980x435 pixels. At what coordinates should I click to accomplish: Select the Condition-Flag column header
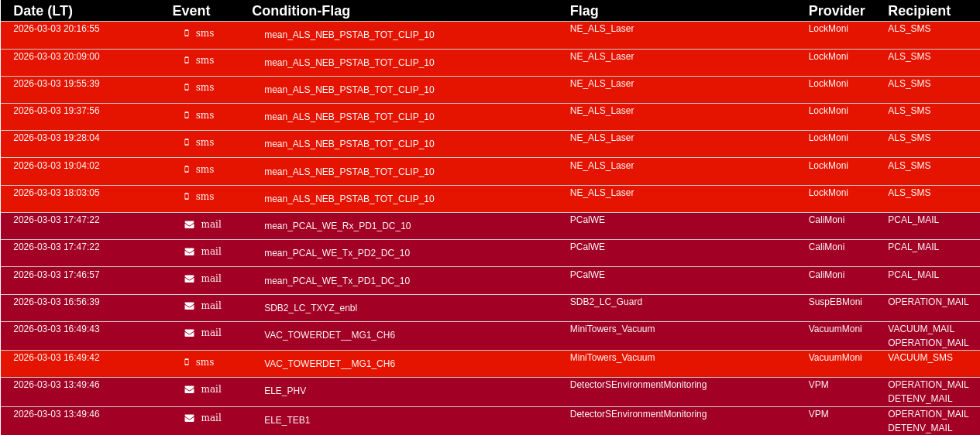click(301, 11)
